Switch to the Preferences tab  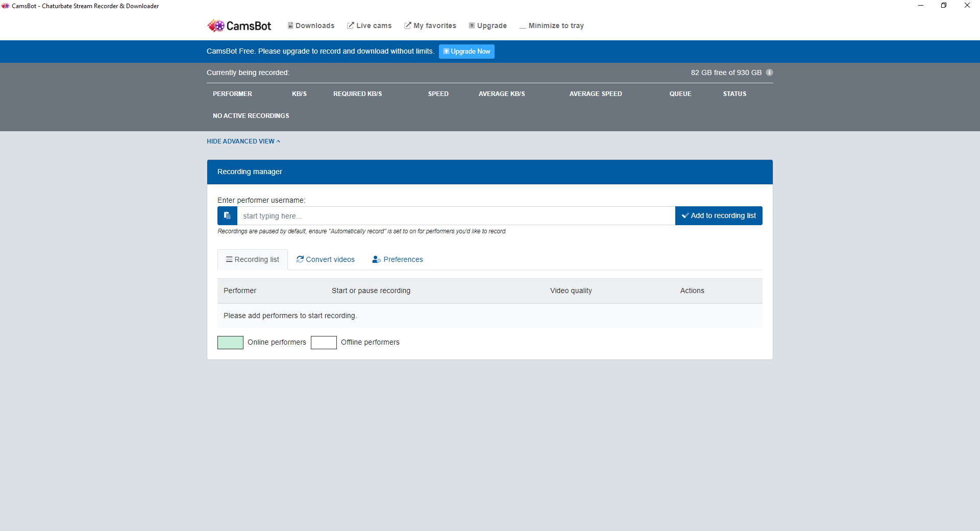[398, 259]
